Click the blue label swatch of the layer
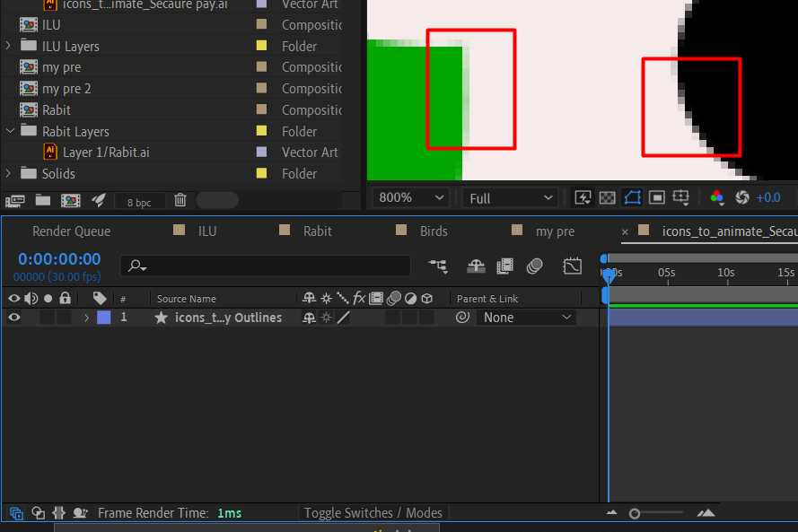Screen dimensions: 798x532 click(101, 317)
